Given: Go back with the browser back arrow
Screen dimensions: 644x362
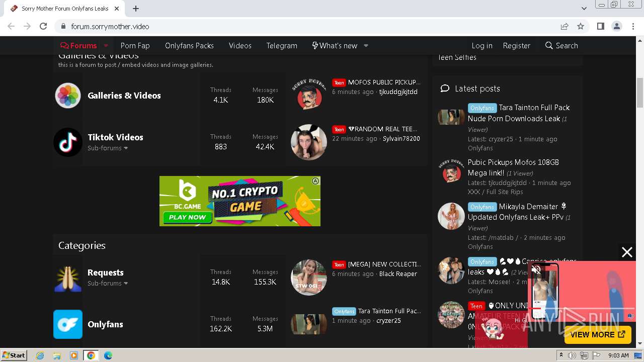Looking at the screenshot, I should (x=11, y=26).
